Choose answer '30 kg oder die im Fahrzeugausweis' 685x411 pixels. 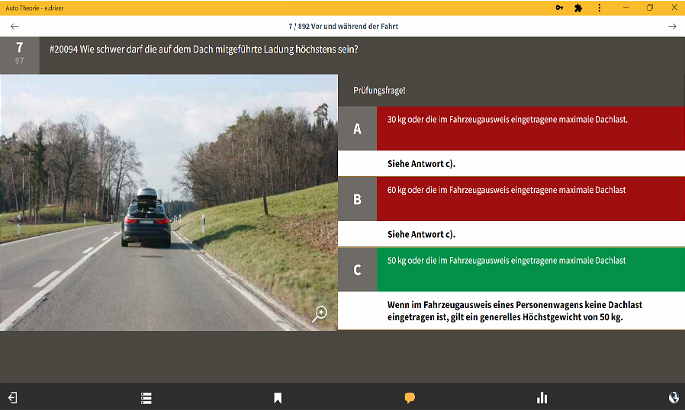(x=531, y=128)
